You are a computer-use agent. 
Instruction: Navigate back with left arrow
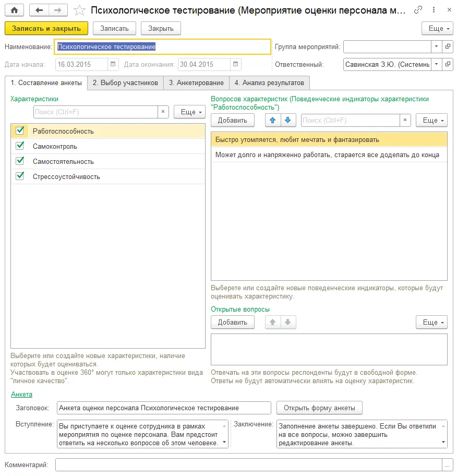(39, 10)
